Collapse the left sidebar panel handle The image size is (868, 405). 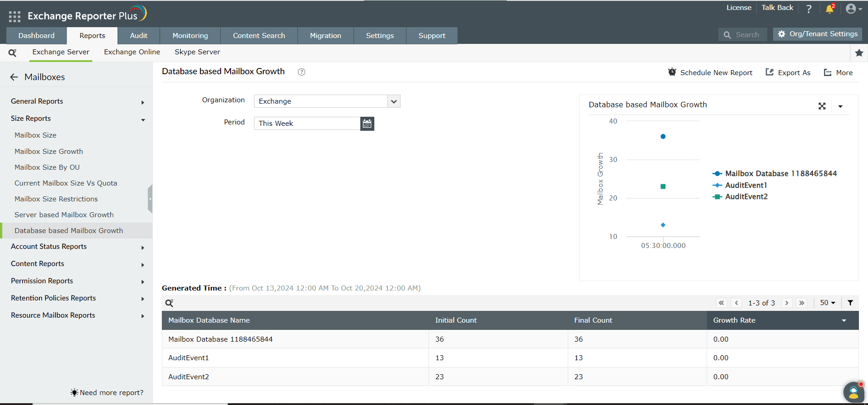click(x=150, y=199)
